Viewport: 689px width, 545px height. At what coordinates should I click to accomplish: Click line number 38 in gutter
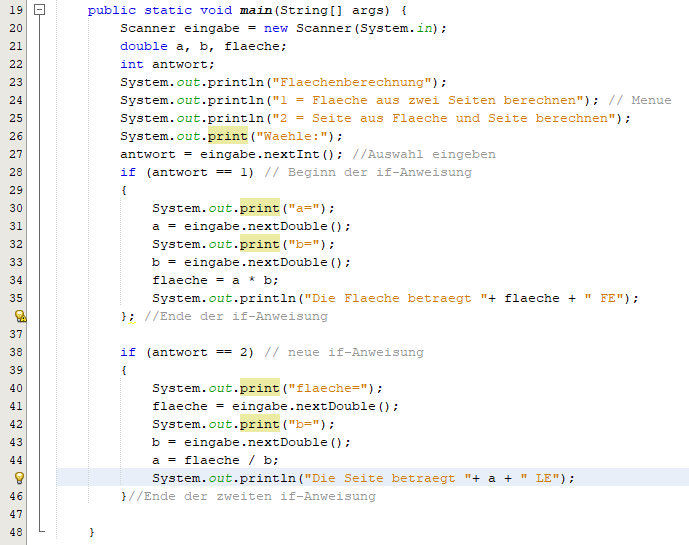pos(16,352)
